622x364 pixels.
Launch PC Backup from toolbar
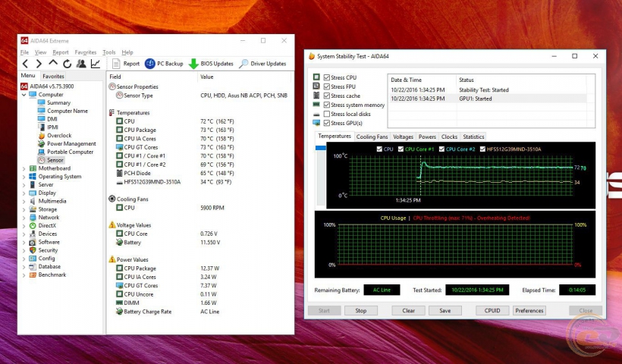[164, 64]
